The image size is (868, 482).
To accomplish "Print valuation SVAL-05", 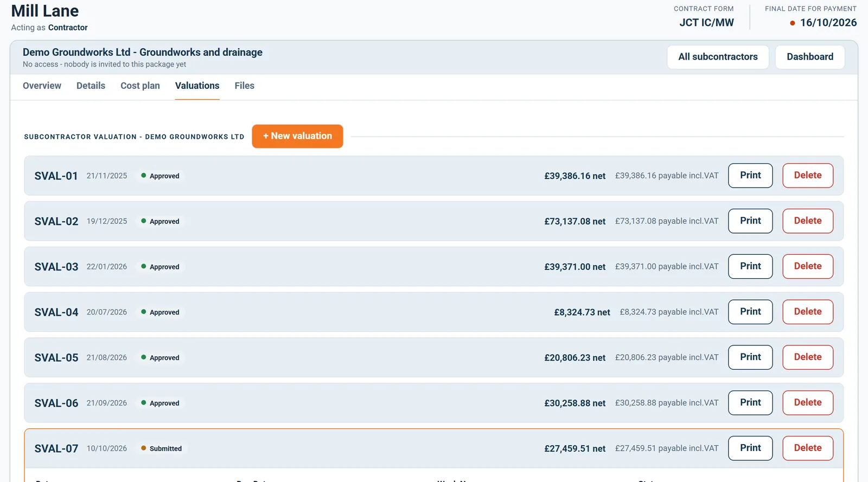I will point(750,357).
